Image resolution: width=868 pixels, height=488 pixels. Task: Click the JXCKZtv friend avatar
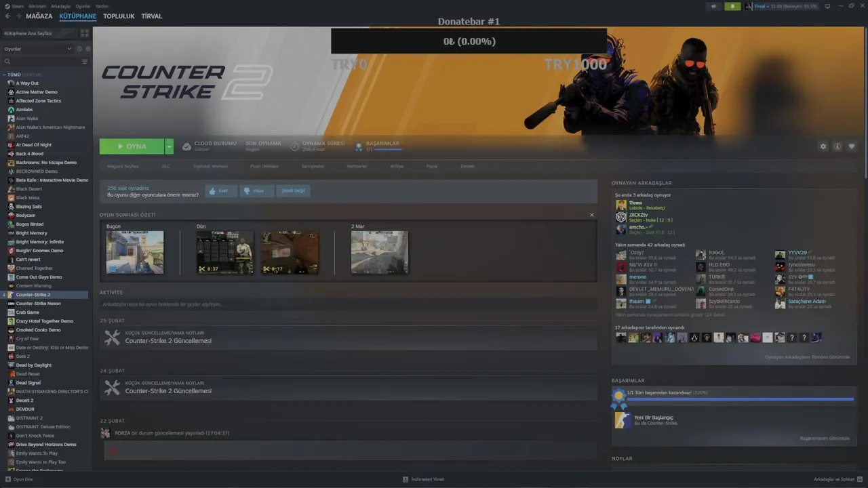tap(620, 217)
